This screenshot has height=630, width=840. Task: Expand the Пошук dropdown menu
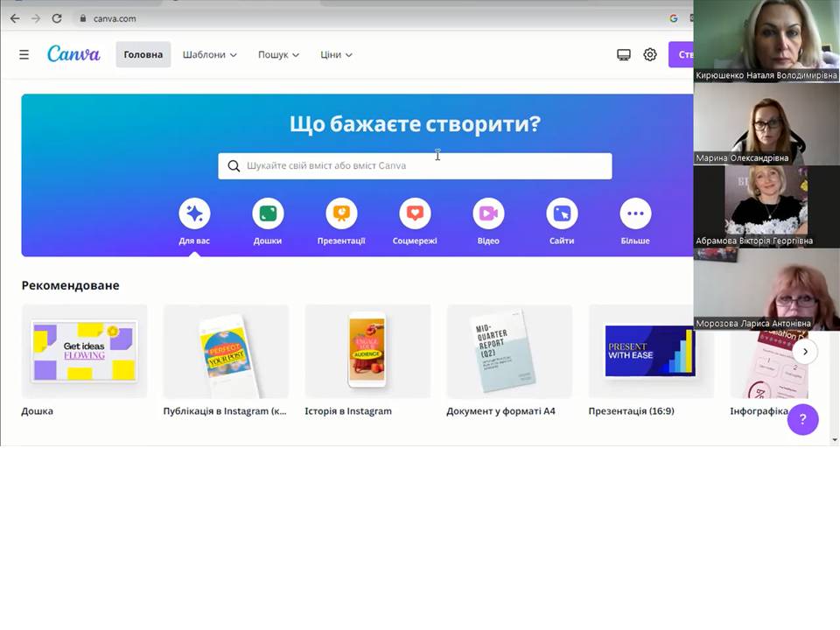278,54
